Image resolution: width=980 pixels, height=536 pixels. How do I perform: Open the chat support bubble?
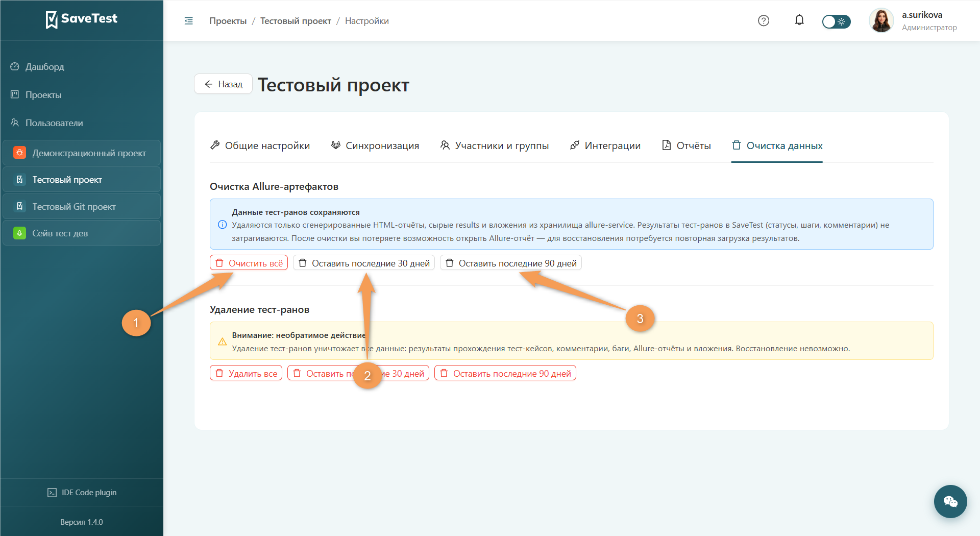950,501
